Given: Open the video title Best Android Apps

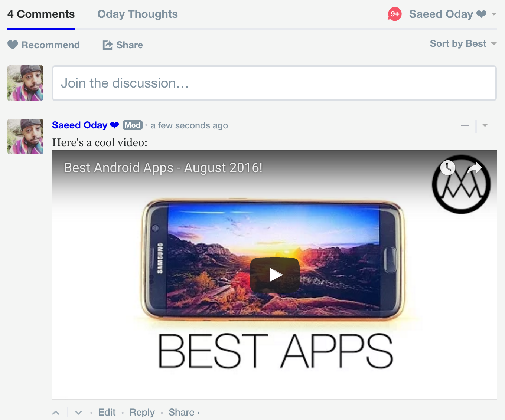Looking at the screenshot, I should [163, 168].
